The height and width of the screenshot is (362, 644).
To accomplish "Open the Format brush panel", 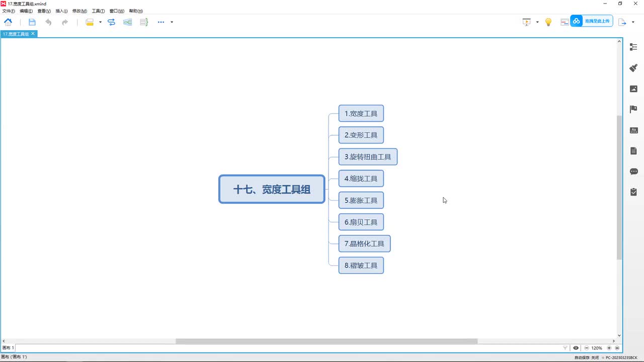I will (x=633, y=68).
